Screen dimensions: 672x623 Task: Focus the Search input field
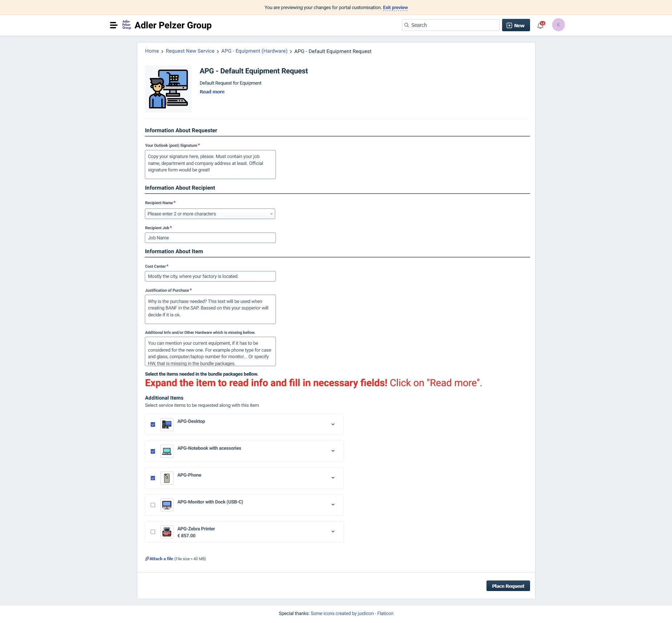pos(451,25)
